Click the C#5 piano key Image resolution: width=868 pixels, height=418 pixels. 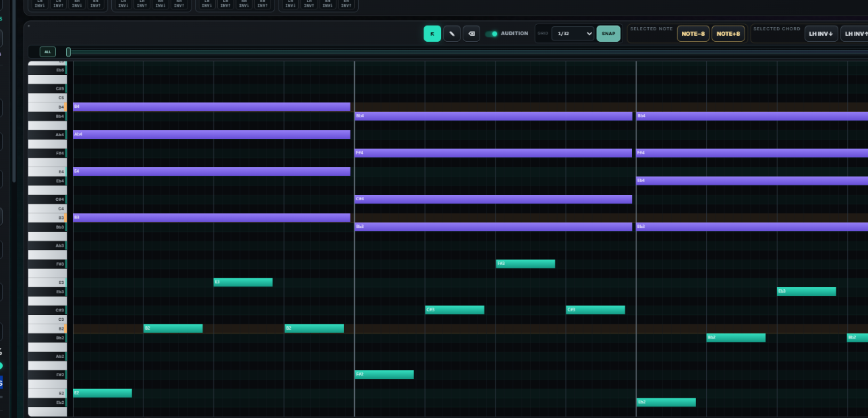click(x=47, y=88)
